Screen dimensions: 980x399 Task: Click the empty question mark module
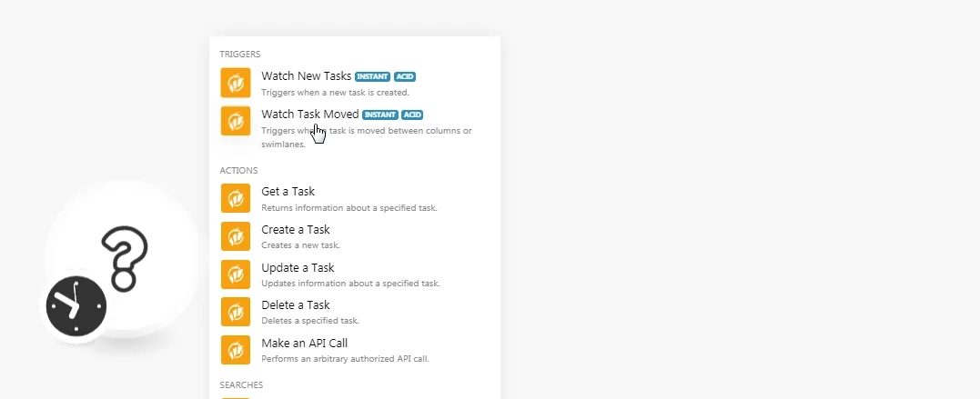click(124, 258)
